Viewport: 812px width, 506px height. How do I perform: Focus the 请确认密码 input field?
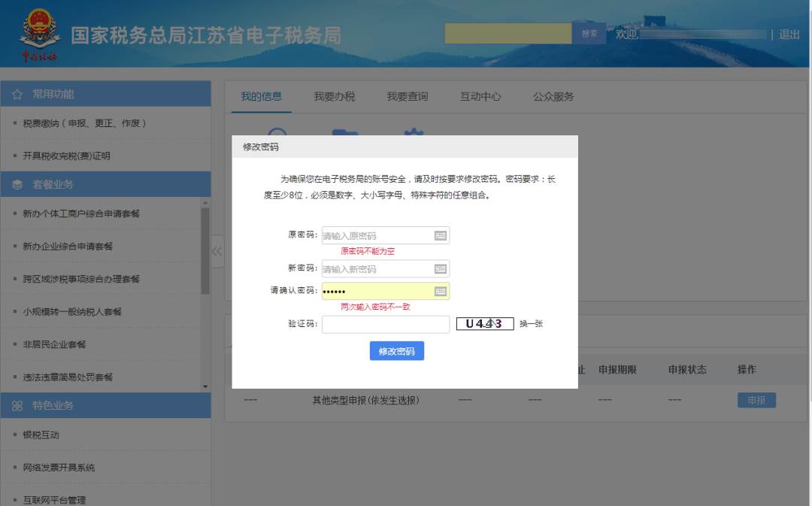pyautogui.click(x=385, y=291)
